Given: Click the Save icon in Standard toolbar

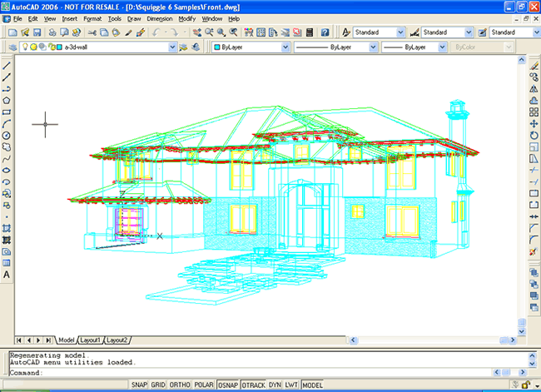Looking at the screenshot, I should coord(37,32).
